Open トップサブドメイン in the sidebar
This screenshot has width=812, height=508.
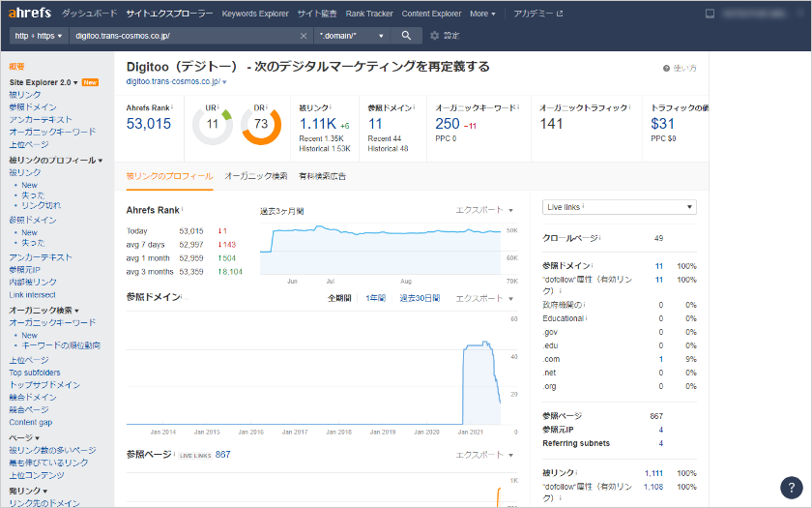pyautogui.click(x=44, y=385)
